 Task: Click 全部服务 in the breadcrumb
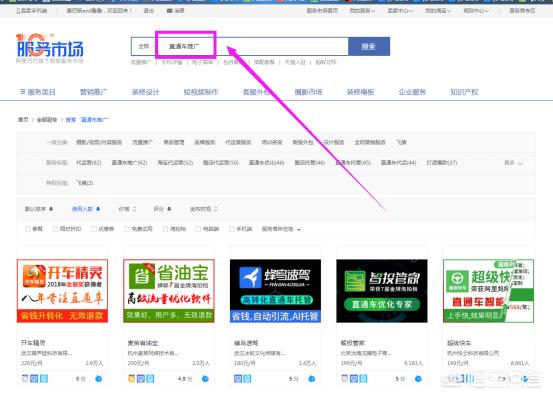[x=47, y=120]
